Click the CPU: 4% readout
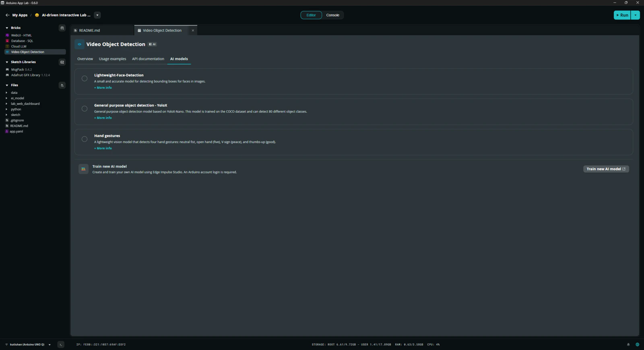This screenshot has width=644, height=350. coord(433,344)
